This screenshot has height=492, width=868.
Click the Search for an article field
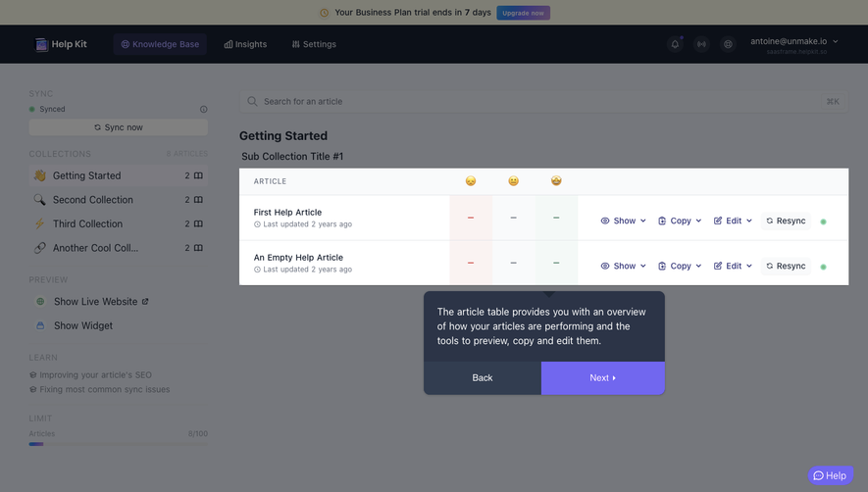tap(543, 101)
